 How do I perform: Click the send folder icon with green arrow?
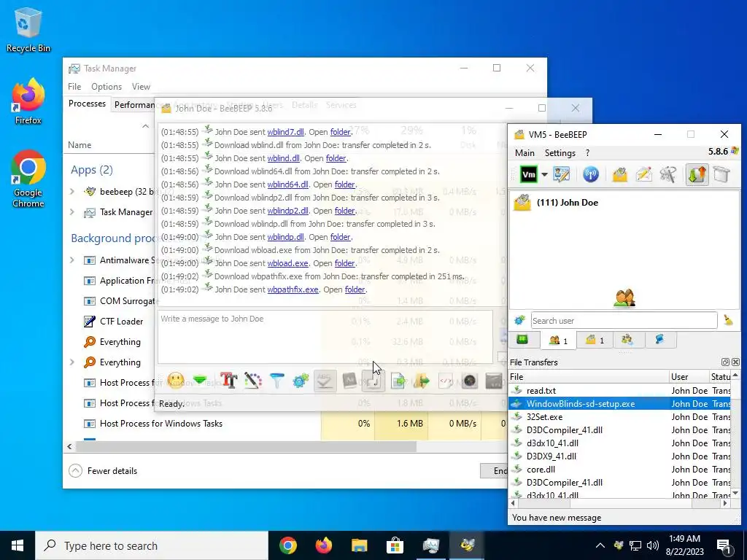[x=421, y=381]
